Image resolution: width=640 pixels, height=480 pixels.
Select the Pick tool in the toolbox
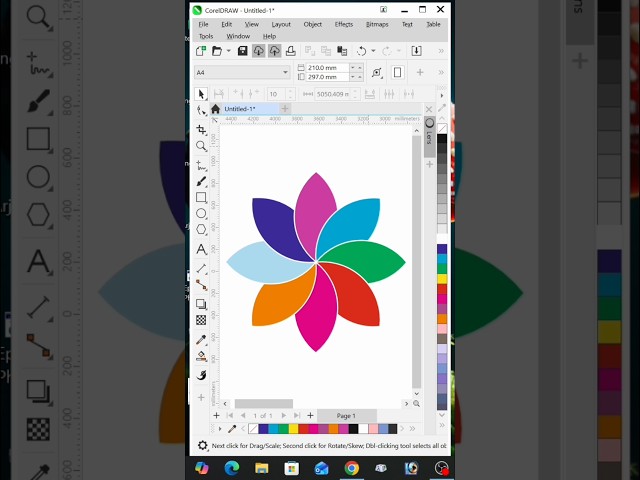pyautogui.click(x=201, y=94)
